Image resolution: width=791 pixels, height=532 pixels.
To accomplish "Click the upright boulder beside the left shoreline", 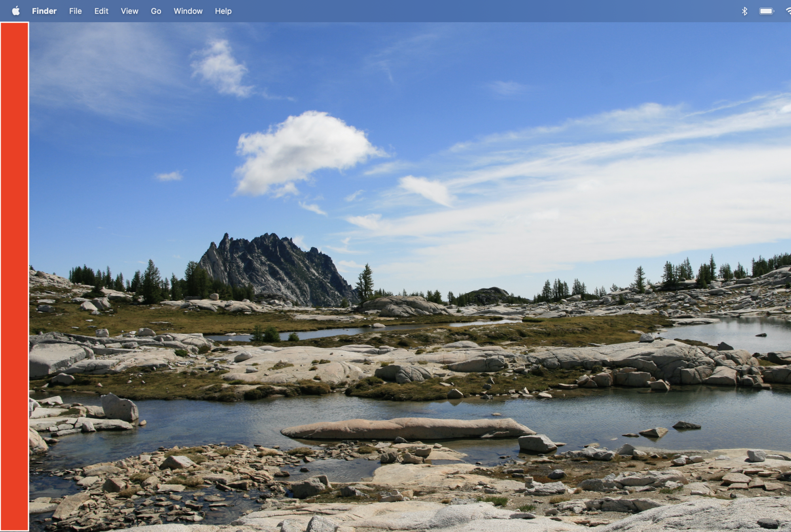I will coord(119,407).
